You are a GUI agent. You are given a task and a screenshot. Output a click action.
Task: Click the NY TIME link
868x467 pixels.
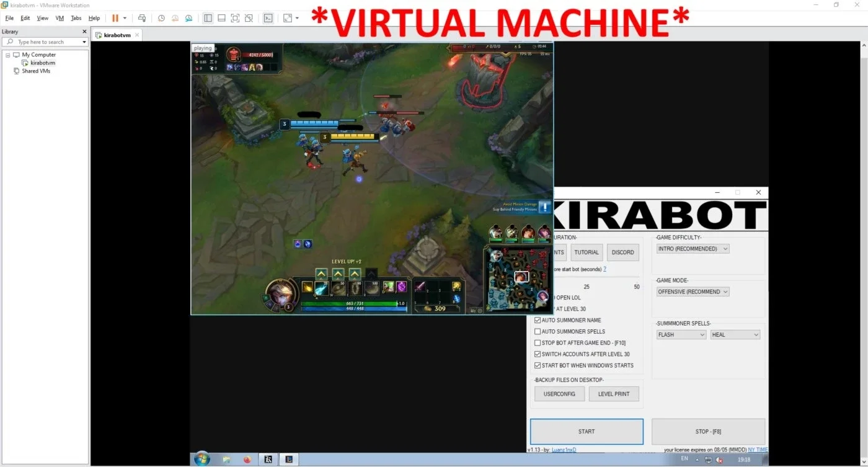coord(758,450)
